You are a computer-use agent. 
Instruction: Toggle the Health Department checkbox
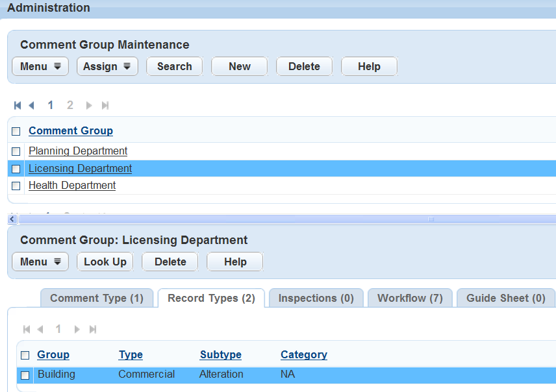click(x=16, y=186)
